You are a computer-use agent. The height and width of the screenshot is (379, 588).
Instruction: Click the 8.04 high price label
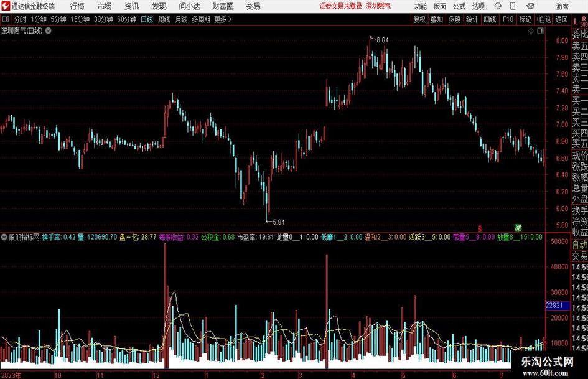point(383,40)
